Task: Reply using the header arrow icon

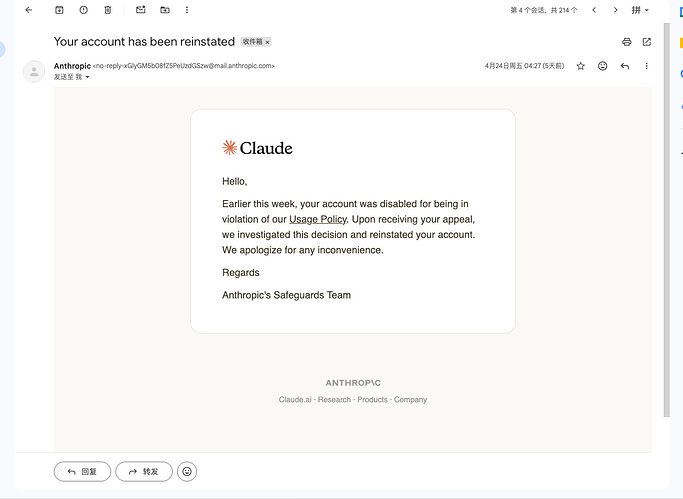Action: [625, 66]
